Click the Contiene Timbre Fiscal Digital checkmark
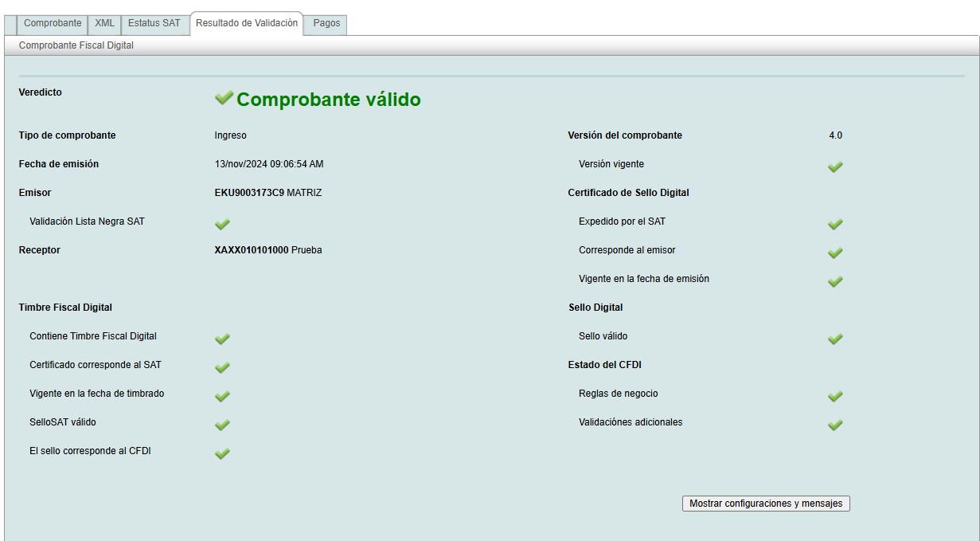 (222, 339)
